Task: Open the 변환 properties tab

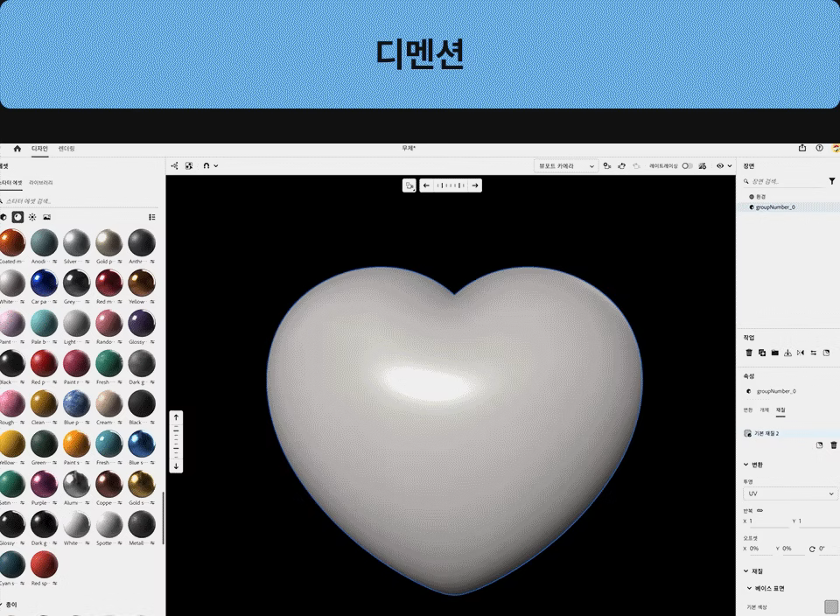Action: 748,409
